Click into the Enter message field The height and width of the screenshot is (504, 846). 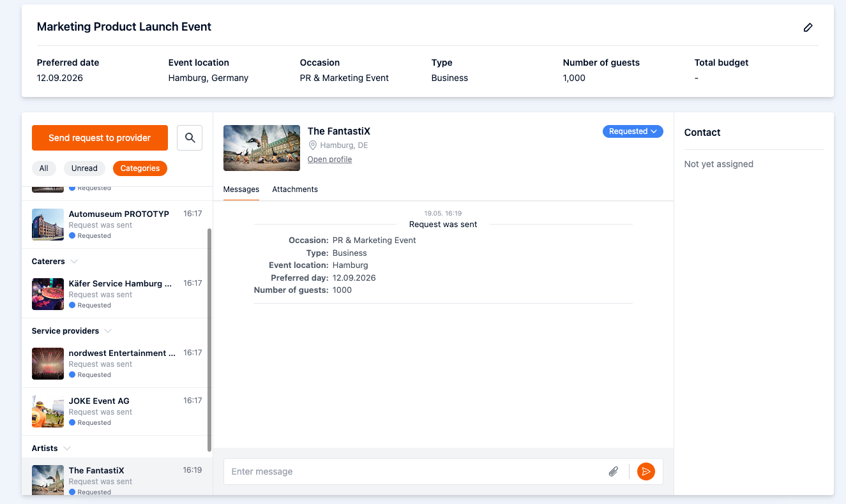(x=415, y=471)
